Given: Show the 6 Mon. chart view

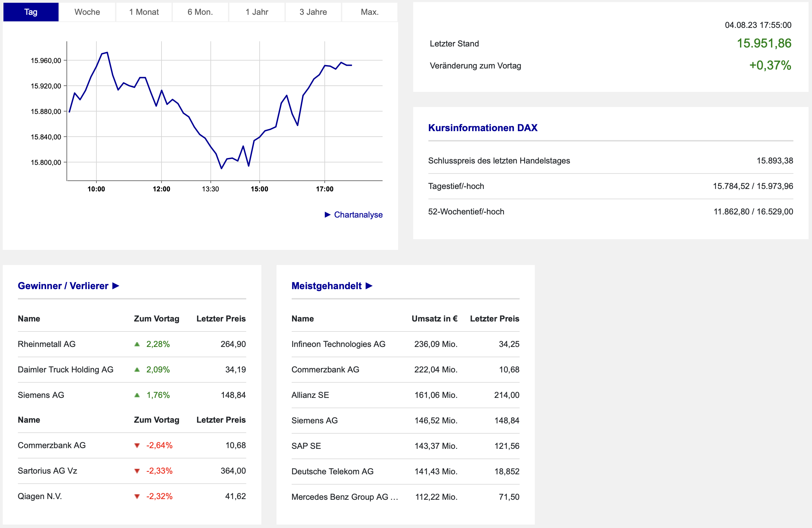Looking at the screenshot, I should pos(200,12).
